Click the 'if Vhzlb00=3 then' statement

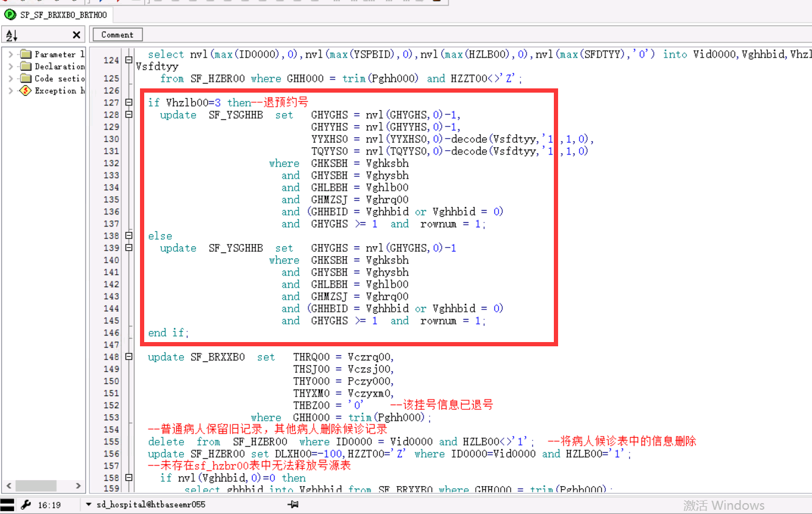pyautogui.click(x=199, y=103)
